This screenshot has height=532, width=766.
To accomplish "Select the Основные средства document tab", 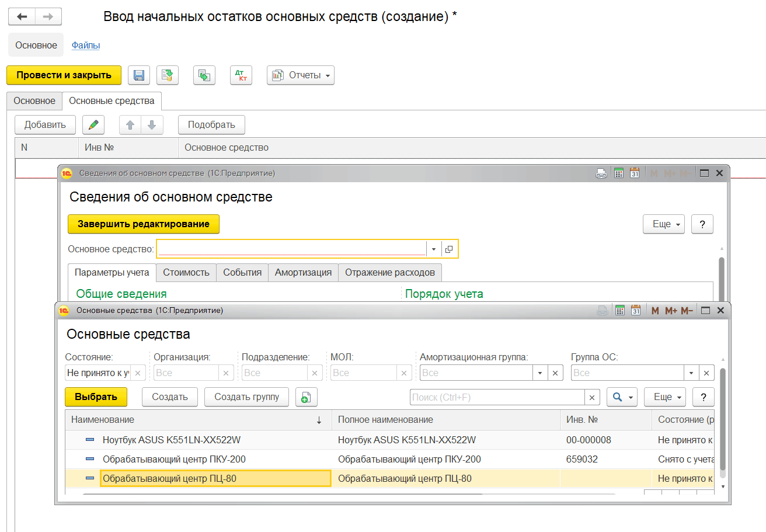I will (112, 100).
